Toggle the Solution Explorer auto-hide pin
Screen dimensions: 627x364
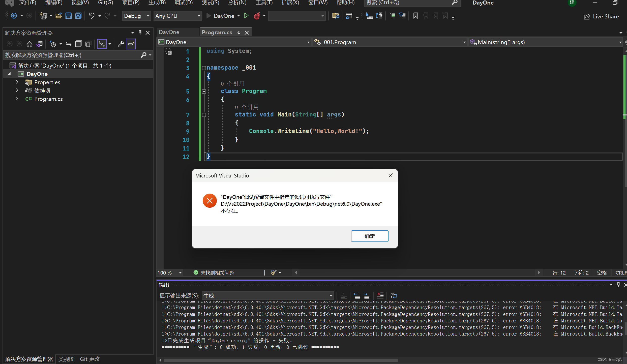point(140,33)
